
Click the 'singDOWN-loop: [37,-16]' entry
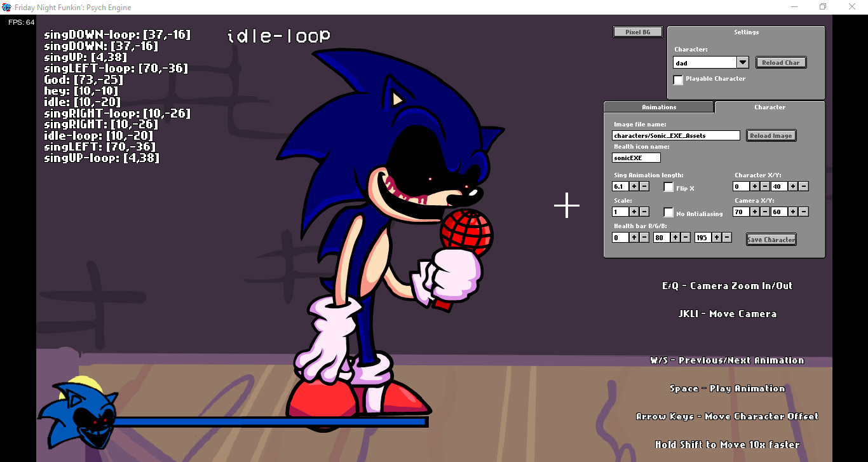(x=117, y=35)
